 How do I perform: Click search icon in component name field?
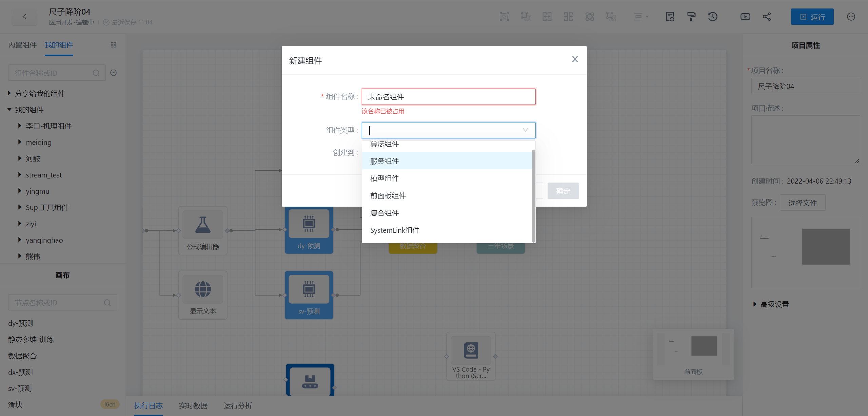click(x=96, y=73)
